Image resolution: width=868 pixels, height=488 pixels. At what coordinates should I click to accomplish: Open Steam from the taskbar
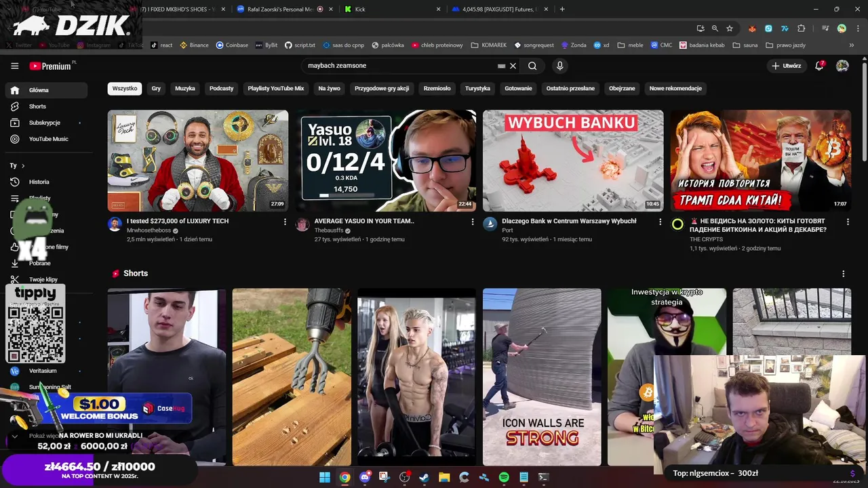point(425,477)
